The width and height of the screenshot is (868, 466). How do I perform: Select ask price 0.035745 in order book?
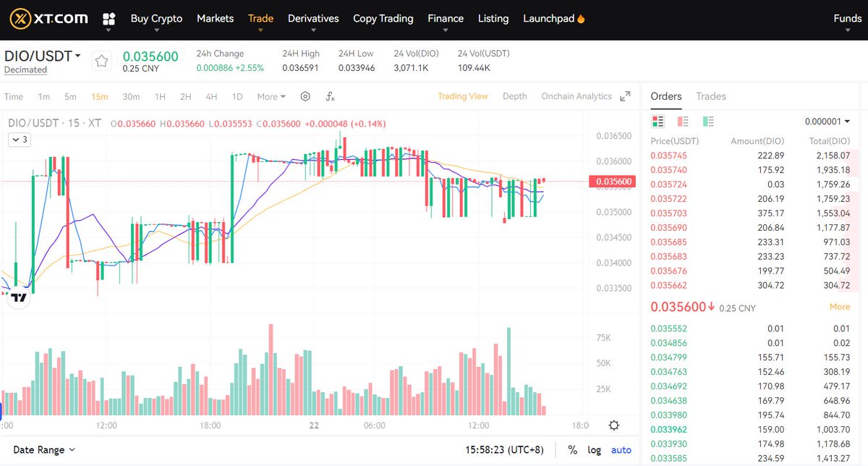[x=669, y=156]
